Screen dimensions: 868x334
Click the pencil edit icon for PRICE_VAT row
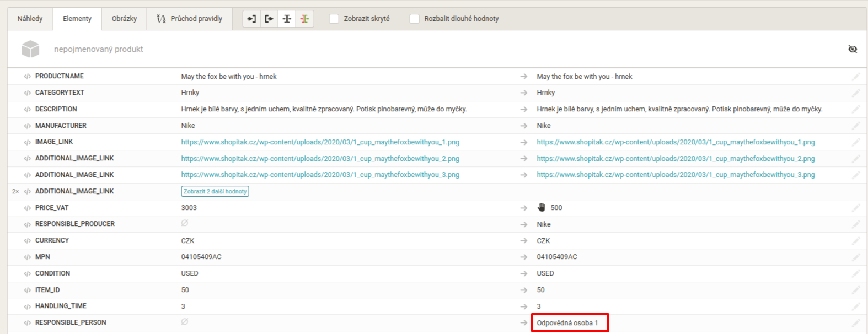coord(855,208)
